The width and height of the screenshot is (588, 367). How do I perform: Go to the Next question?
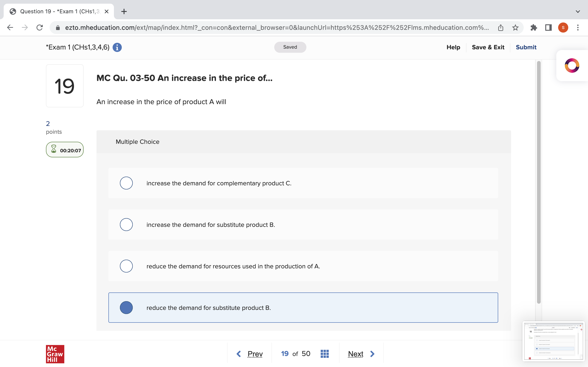tap(356, 354)
